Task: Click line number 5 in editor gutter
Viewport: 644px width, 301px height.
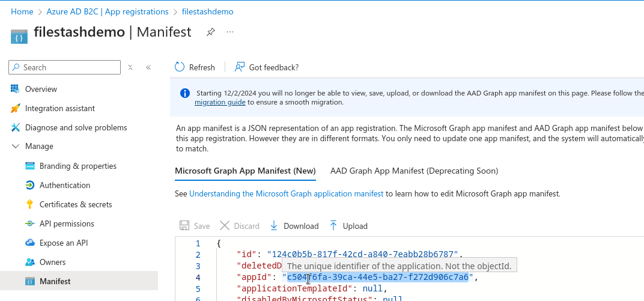Action: (x=198, y=288)
